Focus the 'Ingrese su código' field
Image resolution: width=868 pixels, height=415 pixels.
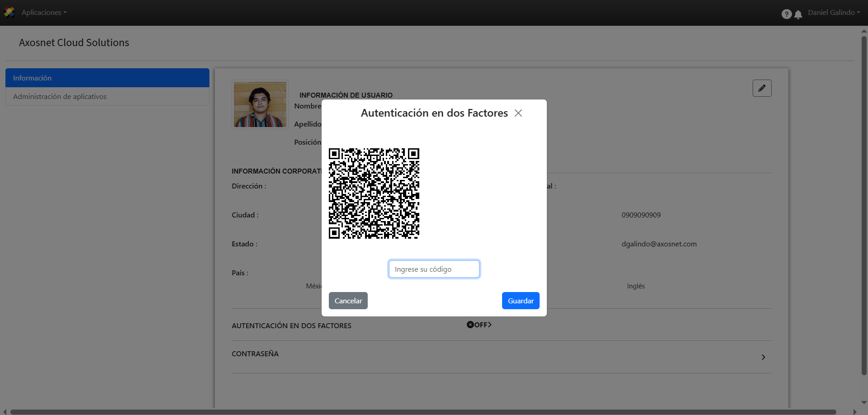click(x=434, y=269)
